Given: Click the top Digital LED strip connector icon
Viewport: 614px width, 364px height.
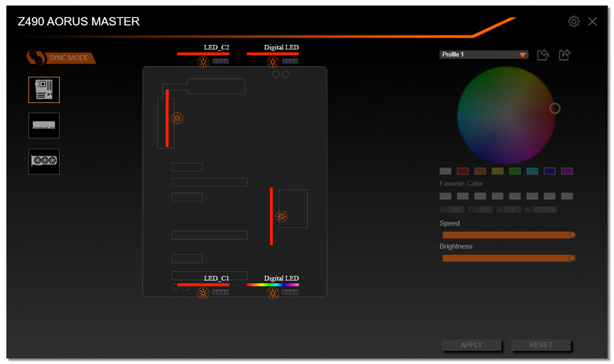Looking at the screenshot, I should coord(290,61).
